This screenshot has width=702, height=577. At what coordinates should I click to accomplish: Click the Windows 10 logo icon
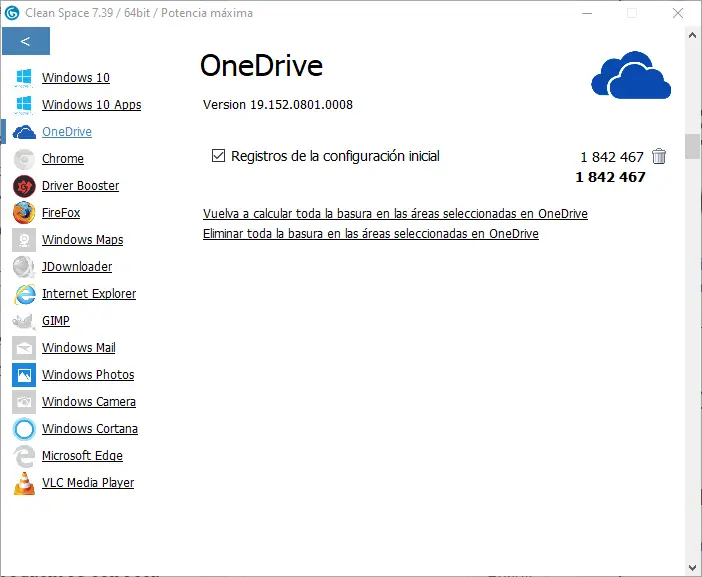24,78
